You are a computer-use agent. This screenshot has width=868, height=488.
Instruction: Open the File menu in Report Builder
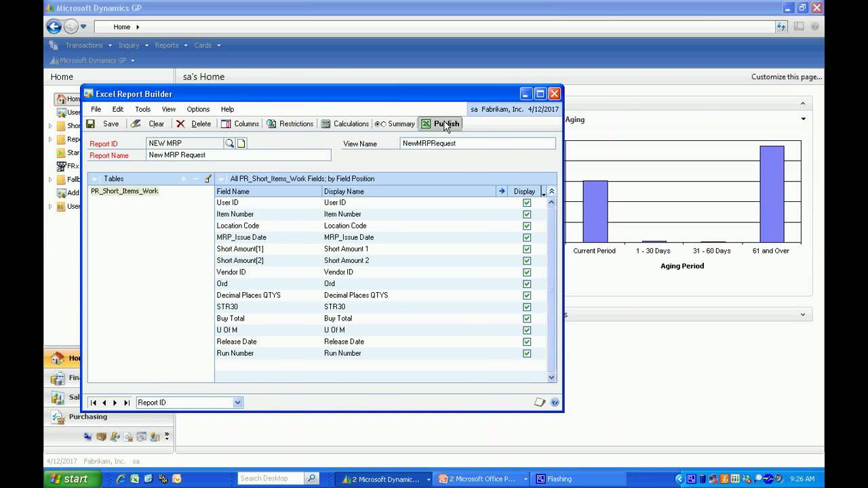96,109
